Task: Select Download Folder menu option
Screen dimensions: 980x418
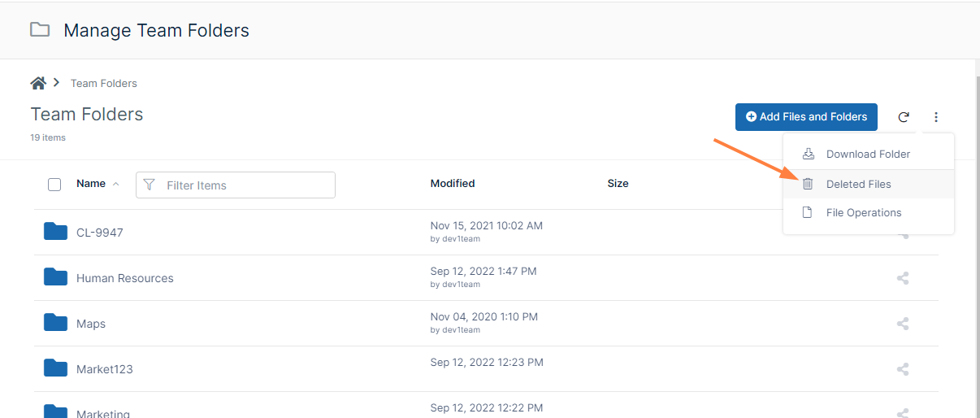Action: click(867, 155)
